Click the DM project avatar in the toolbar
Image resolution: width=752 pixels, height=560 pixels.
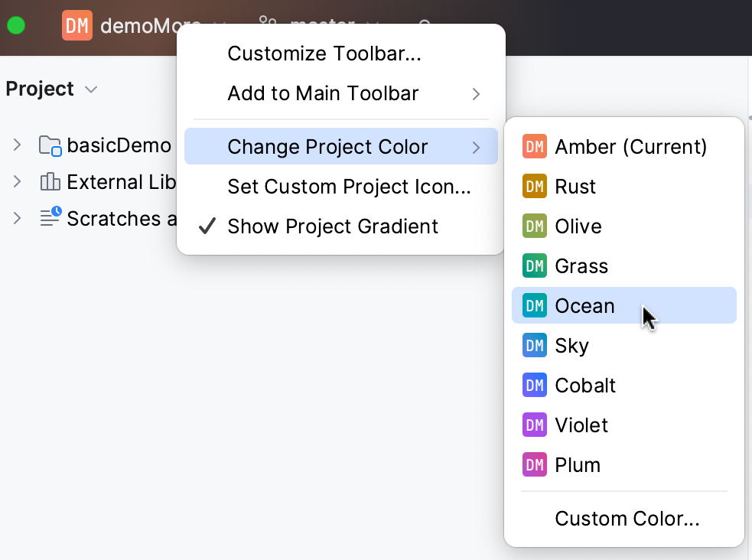click(77, 25)
